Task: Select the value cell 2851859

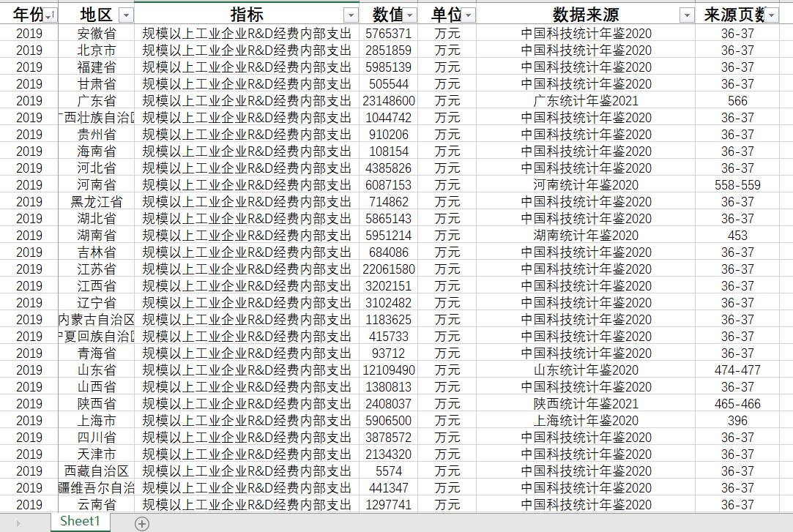Action: point(388,50)
